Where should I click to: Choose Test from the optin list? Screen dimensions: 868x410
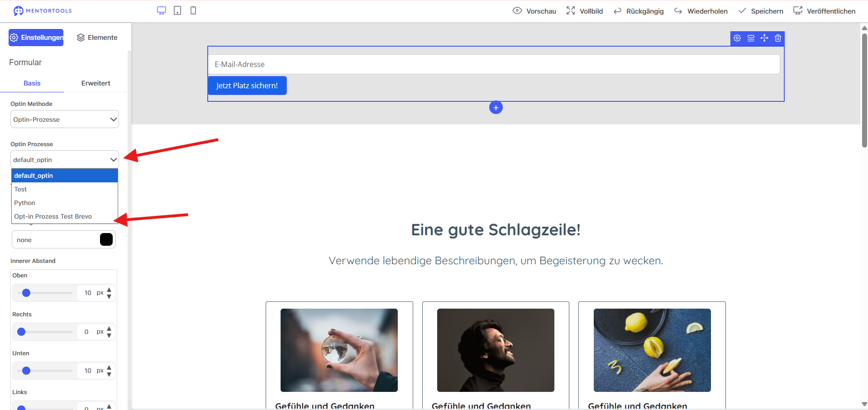[65, 189]
